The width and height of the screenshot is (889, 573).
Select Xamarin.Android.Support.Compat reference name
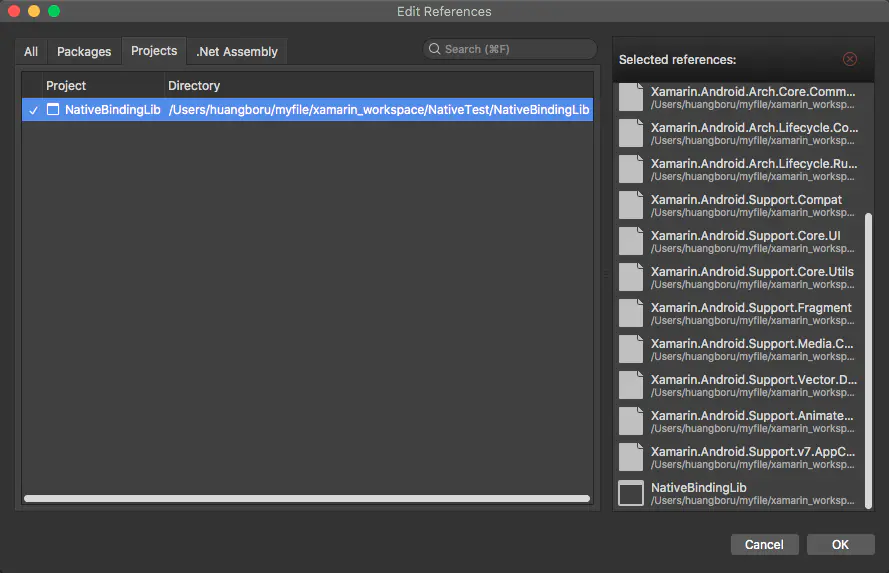click(x=746, y=200)
